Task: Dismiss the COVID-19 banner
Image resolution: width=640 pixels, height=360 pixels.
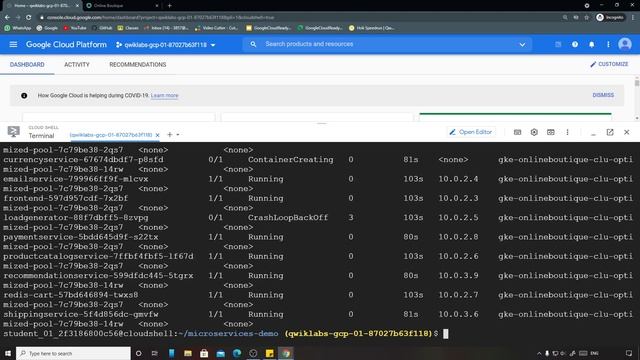Action: [603, 95]
